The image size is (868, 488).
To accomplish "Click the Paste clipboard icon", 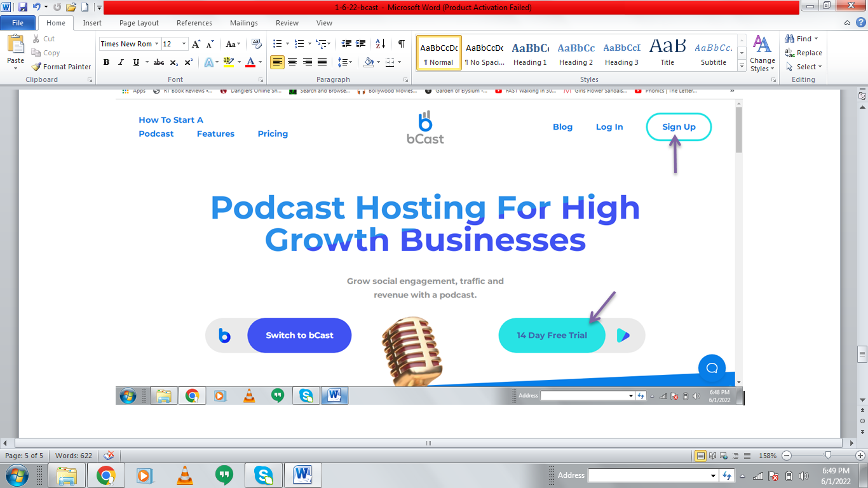I will (15, 50).
